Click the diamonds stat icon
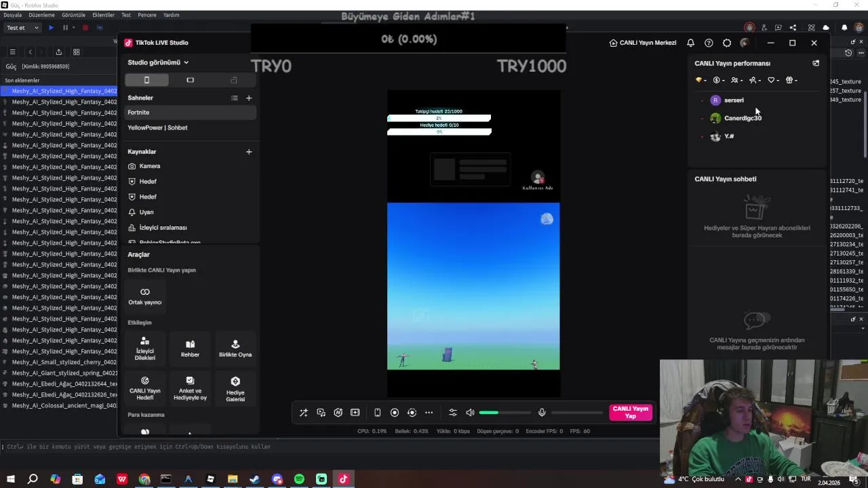Image resolution: width=868 pixels, height=488 pixels. [x=700, y=80]
